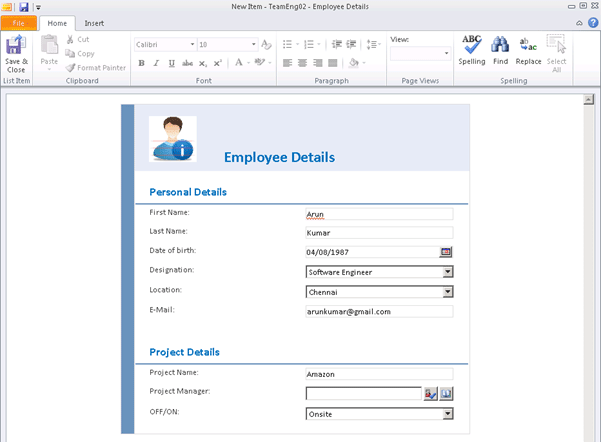Screen dimensions: 601x442
Task: Click the bulleted list icon
Action: pos(287,44)
